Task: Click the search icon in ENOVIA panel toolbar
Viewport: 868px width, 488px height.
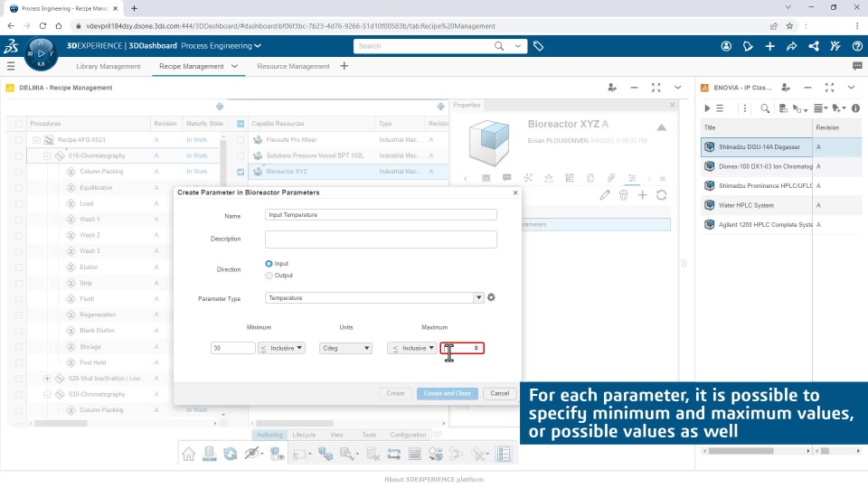Action: pos(765,108)
